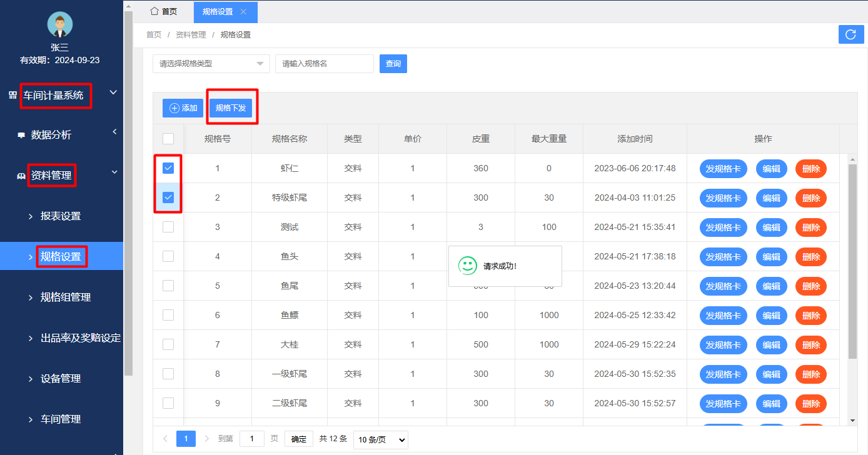Image resolution: width=868 pixels, height=455 pixels.
Task: Click the 数据分析 monitor icon
Action: [x=21, y=135]
